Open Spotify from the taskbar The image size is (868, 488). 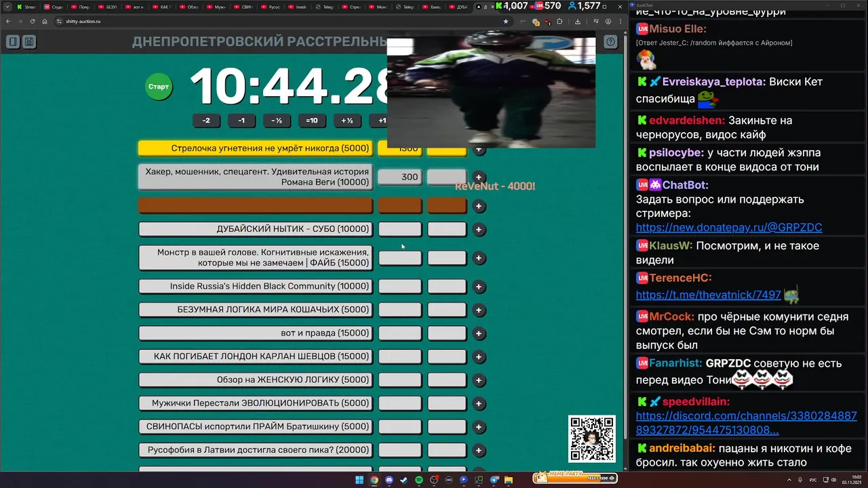[419, 480]
